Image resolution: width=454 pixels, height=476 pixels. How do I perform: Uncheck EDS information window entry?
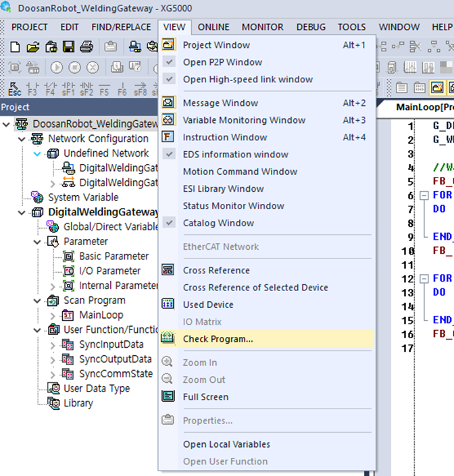click(x=235, y=155)
